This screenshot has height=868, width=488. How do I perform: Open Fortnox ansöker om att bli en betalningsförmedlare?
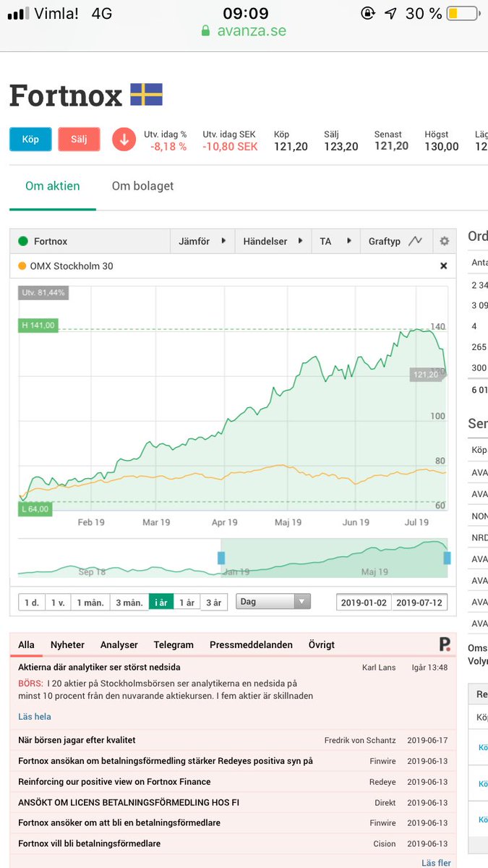point(119,822)
